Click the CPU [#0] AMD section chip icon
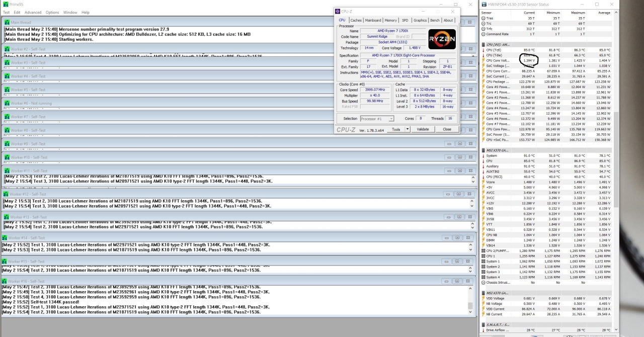The height and width of the screenshot is (337, 644). pyautogui.click(x=484, y=45)
